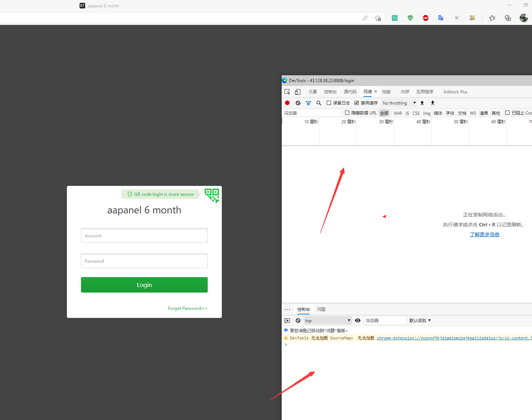532x420 pixels.
Task: Switch to the 应用程序 tab
Action: (425, 92)
